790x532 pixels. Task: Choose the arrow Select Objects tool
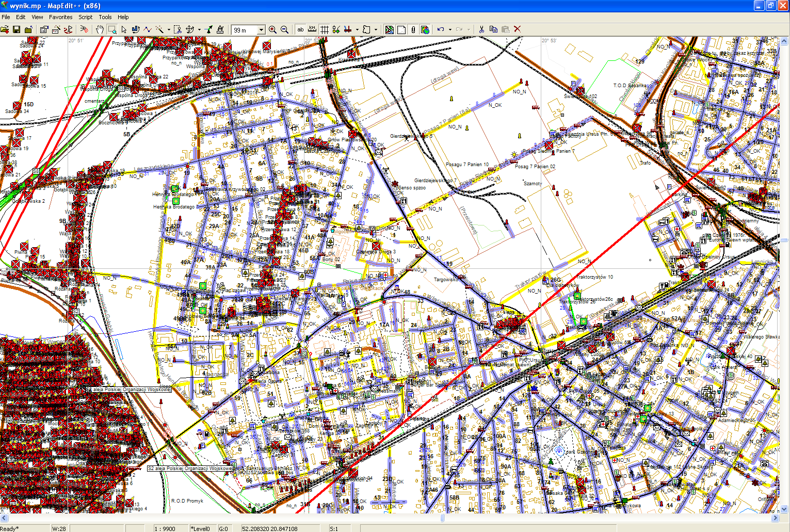point(124,29)
